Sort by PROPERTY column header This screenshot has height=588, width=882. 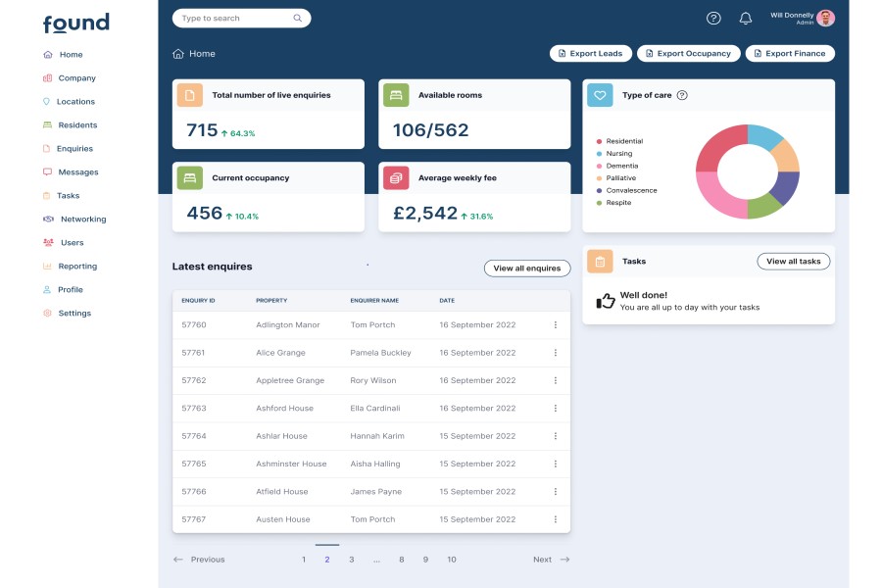click(271, 301)
